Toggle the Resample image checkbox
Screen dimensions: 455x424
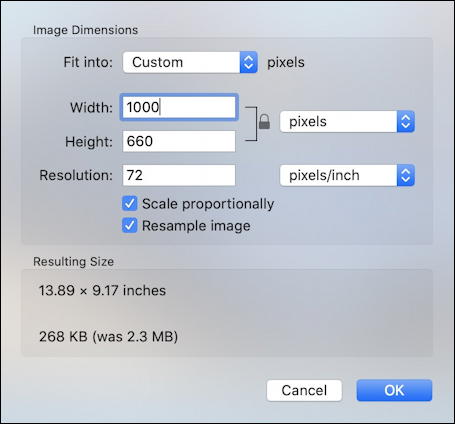(x=130, y=226)
